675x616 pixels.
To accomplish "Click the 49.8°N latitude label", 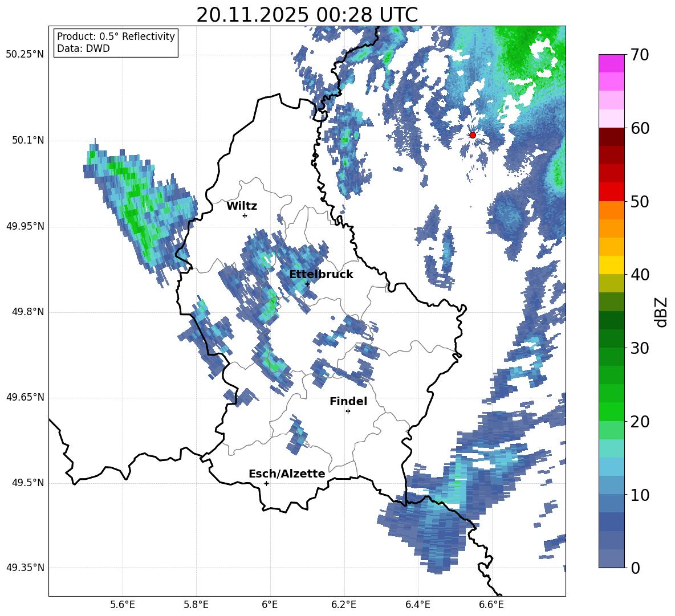I will click(x=28, y=312).
